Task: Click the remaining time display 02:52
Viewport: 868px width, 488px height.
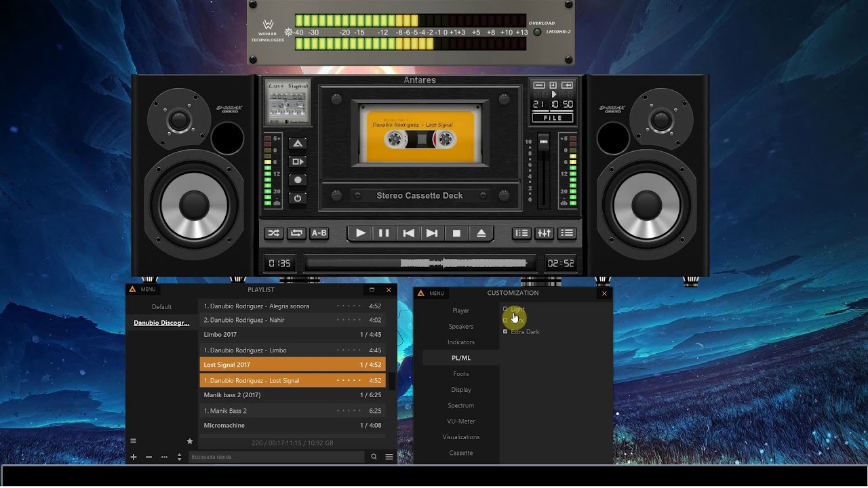Action: (x=561, y=263)
